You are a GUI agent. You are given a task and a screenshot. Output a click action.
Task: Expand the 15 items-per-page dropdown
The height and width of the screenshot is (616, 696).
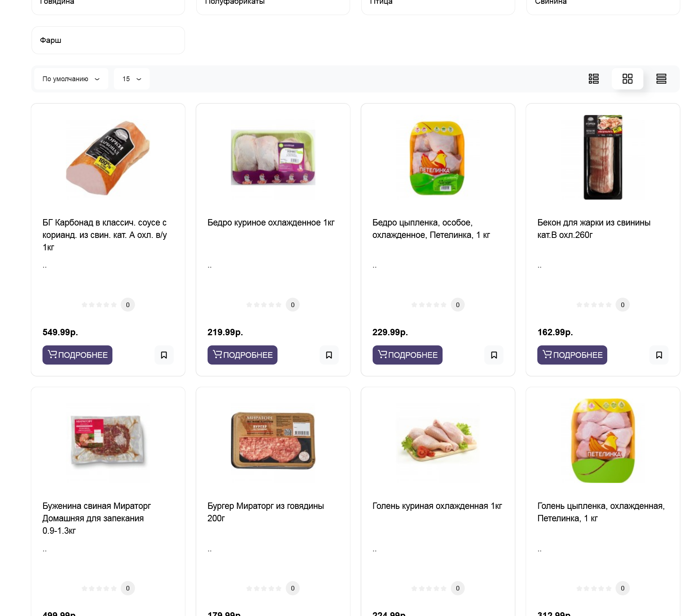click(132, 79)
